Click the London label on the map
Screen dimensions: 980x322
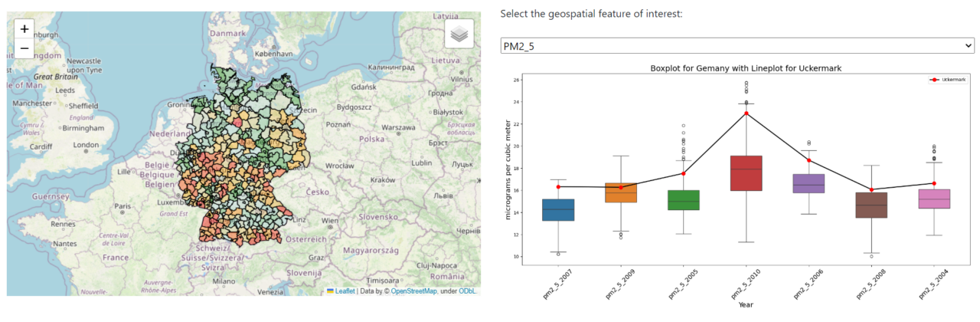click(x=86, y=145)
